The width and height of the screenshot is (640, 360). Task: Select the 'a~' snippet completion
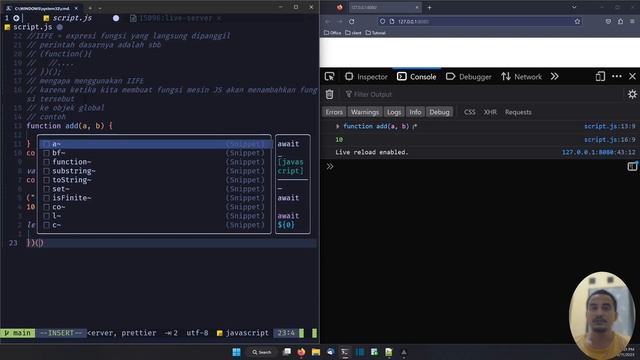155,144
